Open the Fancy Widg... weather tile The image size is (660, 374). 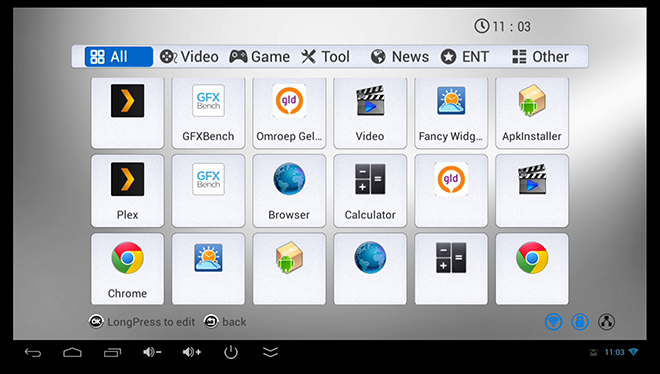451,112
